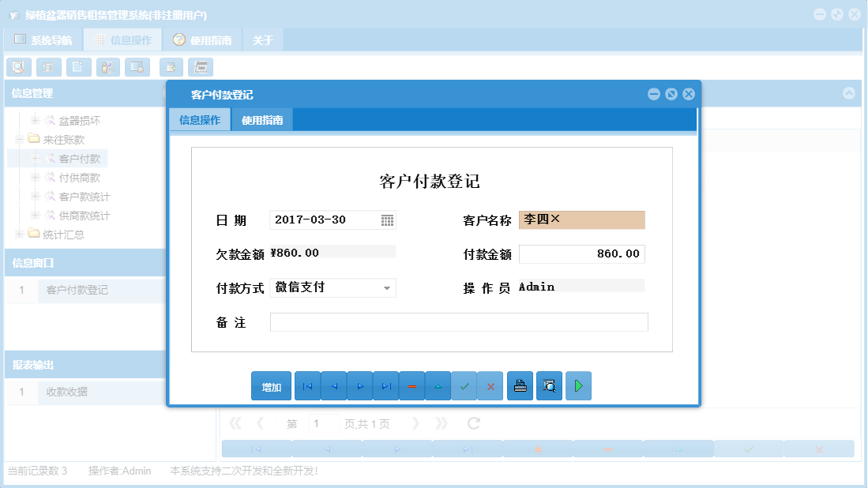Click the red cancel cross in the dialog
The height and width of the screenshot is (488, 868).
coord(490,385)
